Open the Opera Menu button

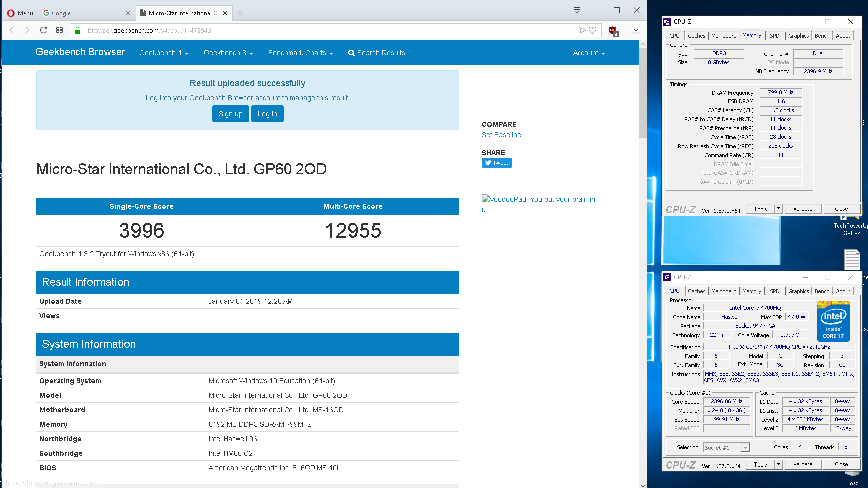[x=20, y=13]
